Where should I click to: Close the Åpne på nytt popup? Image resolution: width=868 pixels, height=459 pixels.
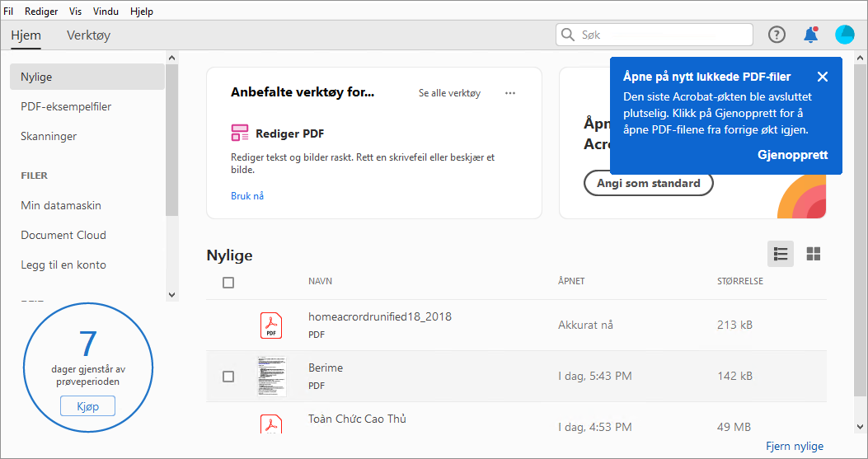coord(823,77)
